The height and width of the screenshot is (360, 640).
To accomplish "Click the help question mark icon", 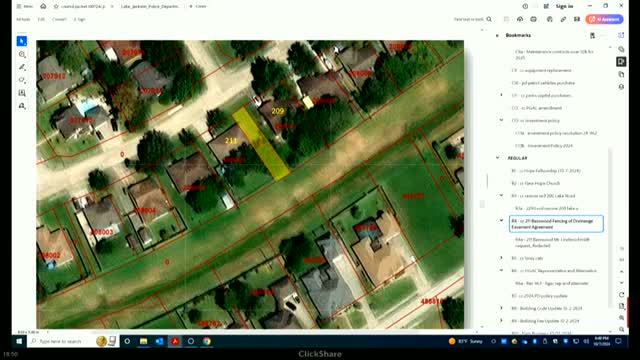I will pyautogui.click(x=525, y=7).
